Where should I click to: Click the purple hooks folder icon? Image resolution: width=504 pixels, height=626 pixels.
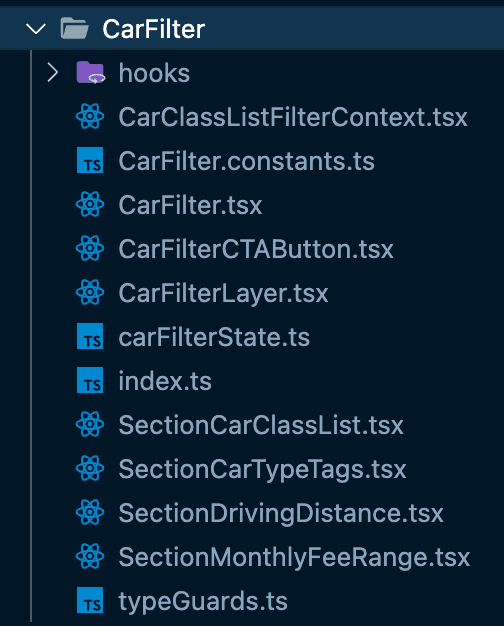pos(90,73)
